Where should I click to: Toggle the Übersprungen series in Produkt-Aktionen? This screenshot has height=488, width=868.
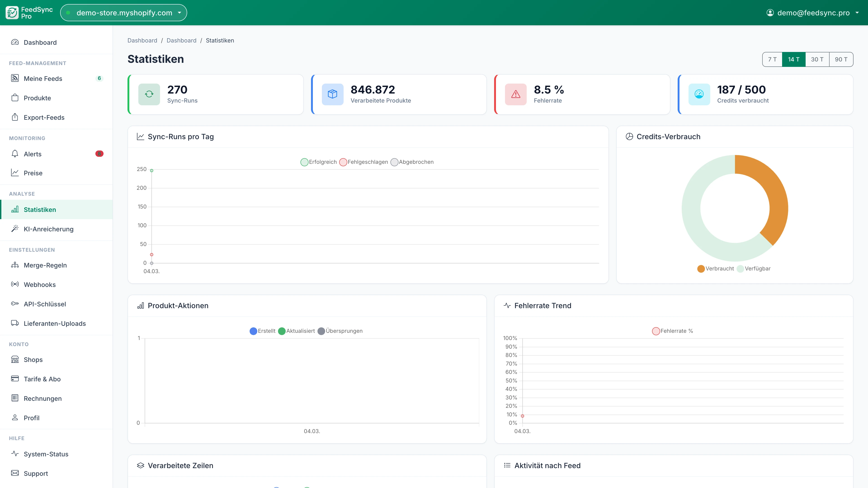[341, 331]
